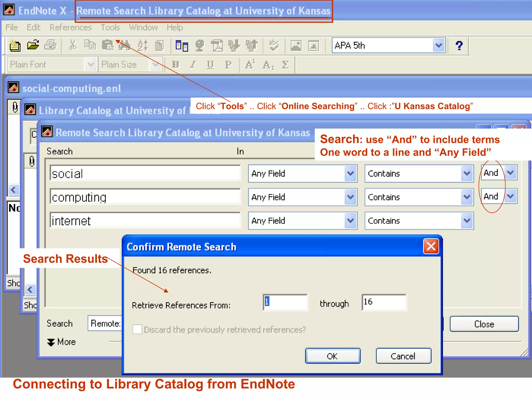Open the Edit menu
The image size is (532, 399).
[34, 27]
